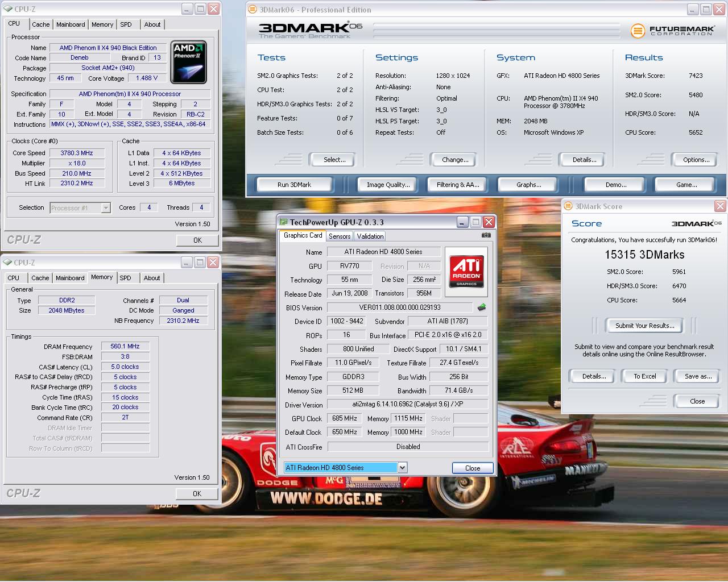This screenshot has height=582, width=728.
Task: Click the Core Speed 3780.3 MHz value
Action: click(x=76, y=153)
